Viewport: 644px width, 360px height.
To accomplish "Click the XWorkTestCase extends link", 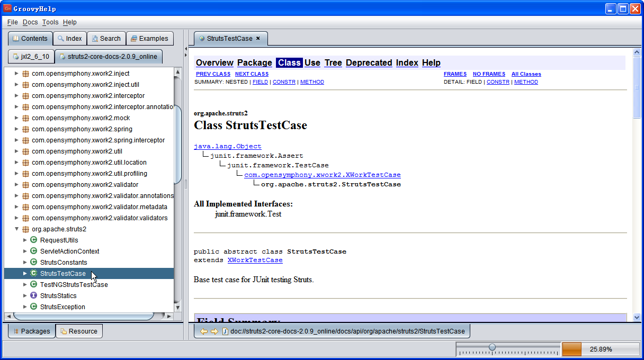I will 255,260.
